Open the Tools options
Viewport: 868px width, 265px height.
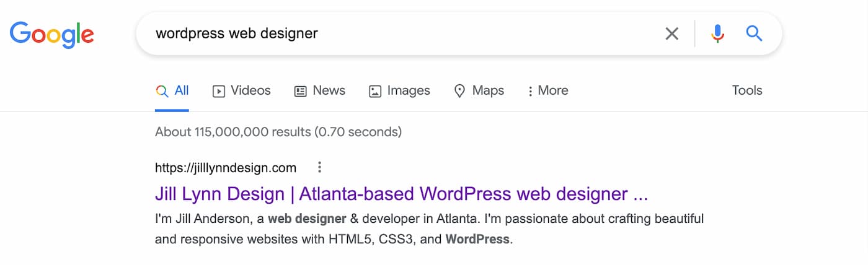pos(747,90)
